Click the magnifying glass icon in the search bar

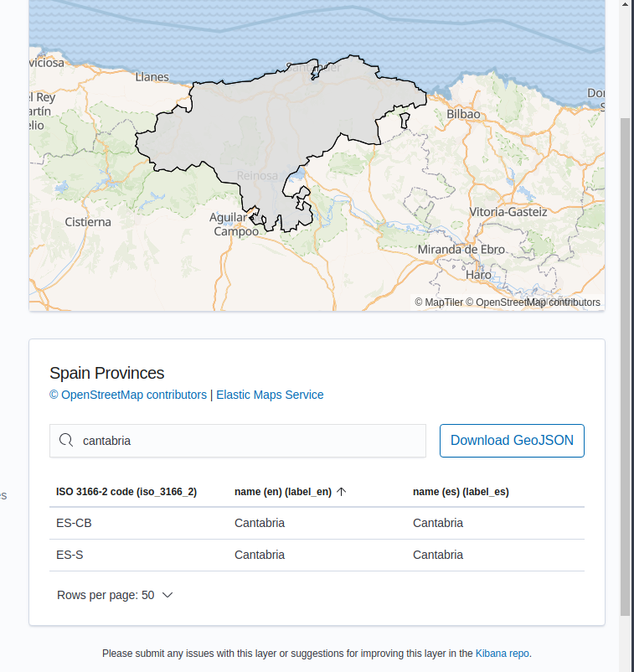[x=65, y=440]
